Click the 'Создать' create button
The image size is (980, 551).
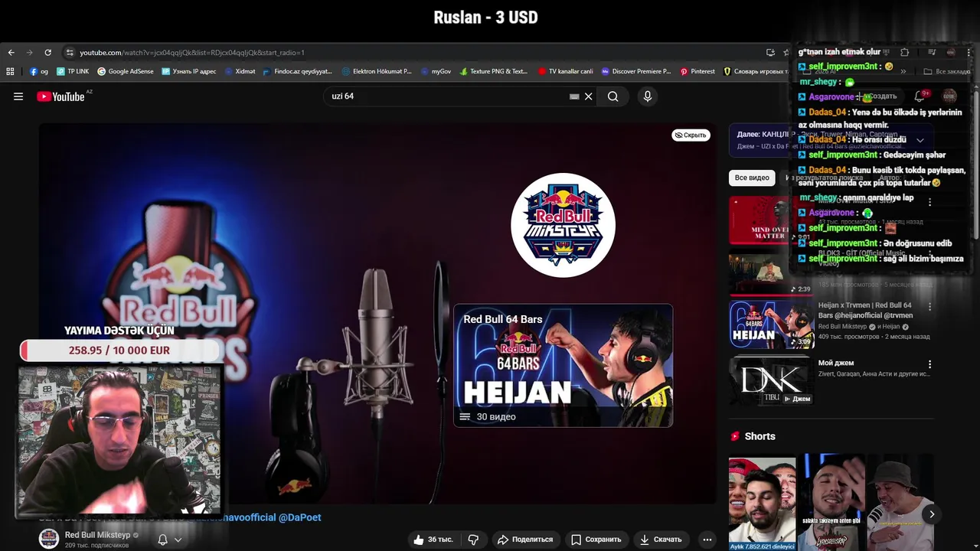coord(877,96)
